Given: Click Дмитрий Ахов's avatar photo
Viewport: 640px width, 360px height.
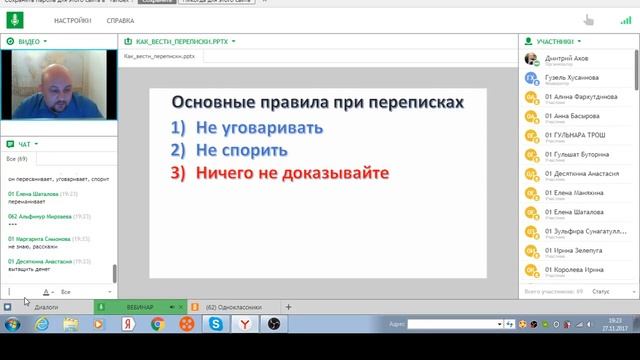Looking at the screenshot, I should pos(531,59).
